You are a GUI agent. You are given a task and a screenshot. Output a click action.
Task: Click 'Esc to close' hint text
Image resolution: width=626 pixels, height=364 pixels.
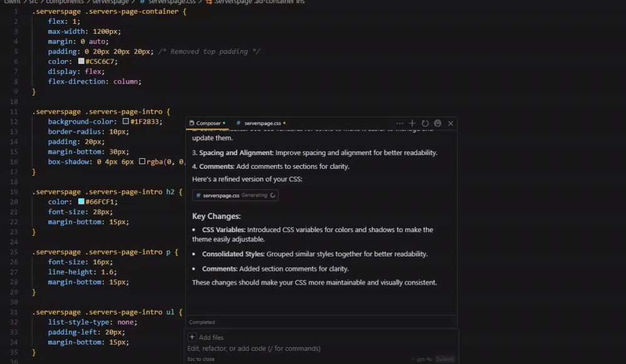pos(201,359)
